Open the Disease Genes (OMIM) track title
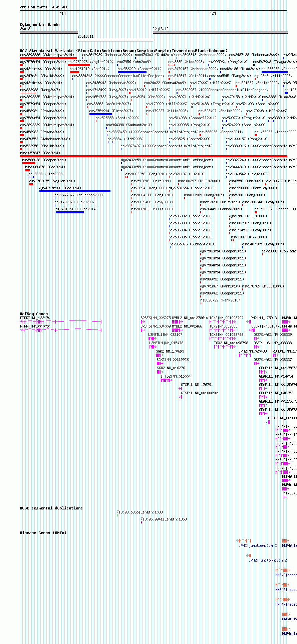 [43, 533]
